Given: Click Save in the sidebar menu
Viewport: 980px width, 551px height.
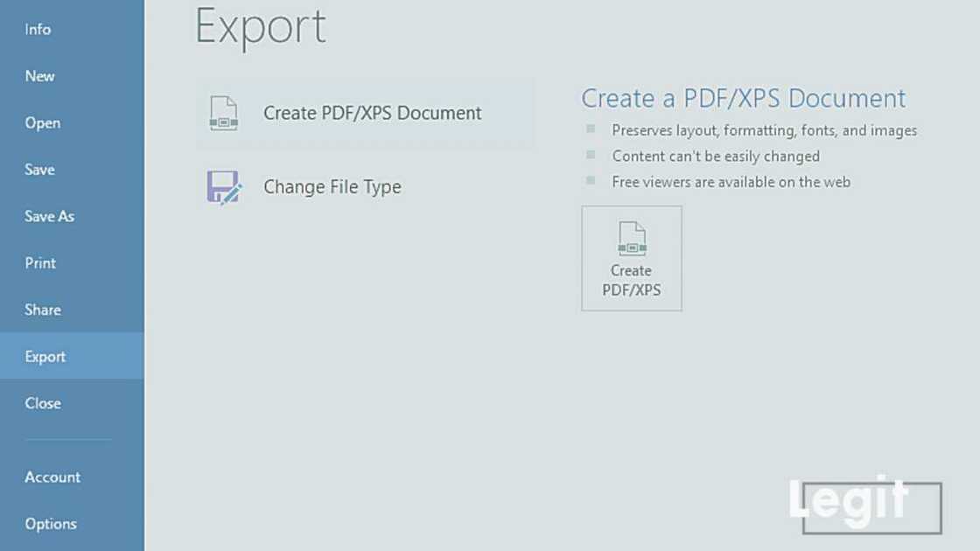Looking at the screenshot, I should coord(39,170).
